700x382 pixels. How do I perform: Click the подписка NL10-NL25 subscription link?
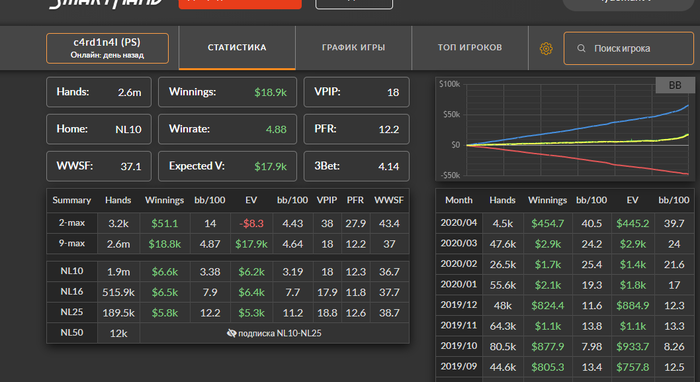click(x=279, y=333)
